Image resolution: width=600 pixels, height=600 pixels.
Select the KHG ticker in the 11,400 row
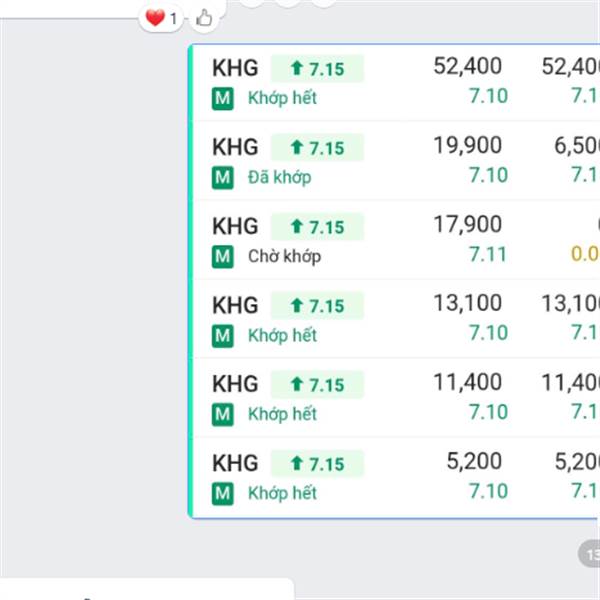(x=235, y=384)
